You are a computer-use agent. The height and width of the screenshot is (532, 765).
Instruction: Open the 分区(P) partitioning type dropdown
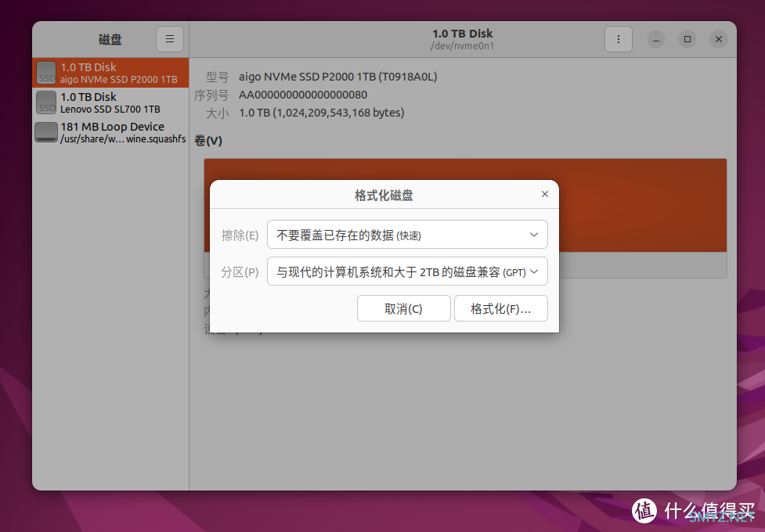tap(407, 271)
